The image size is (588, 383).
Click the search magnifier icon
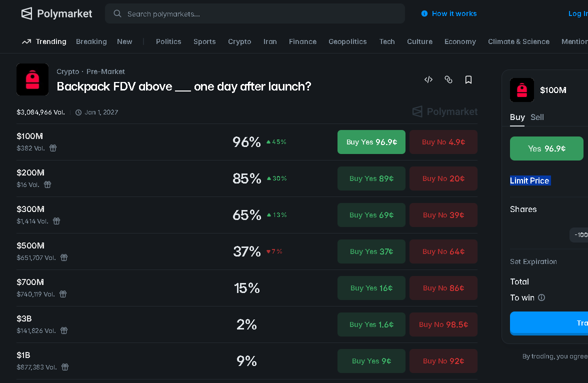[x=117, y=13]
